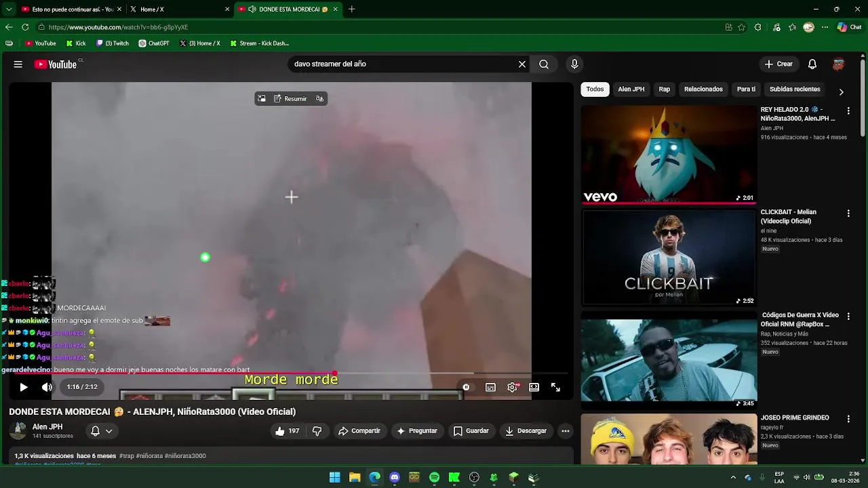Viewport: 868px width, 488px height.
Task: Switch to the Home / X browser tab
Action: click(178, 9)
